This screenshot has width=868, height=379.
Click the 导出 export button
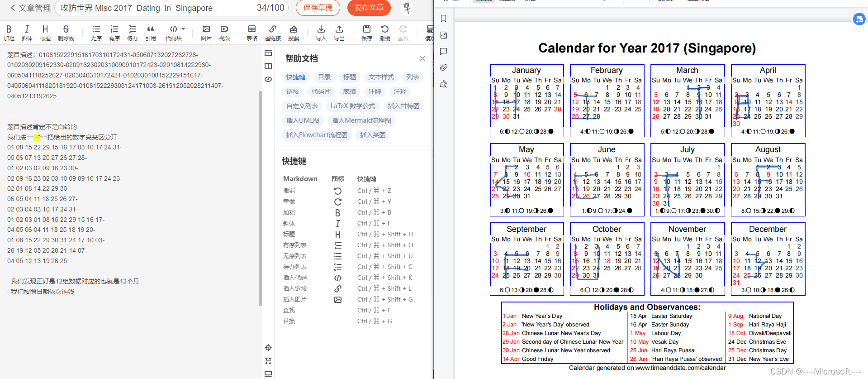pyautogui.click(x=339, y=33)
